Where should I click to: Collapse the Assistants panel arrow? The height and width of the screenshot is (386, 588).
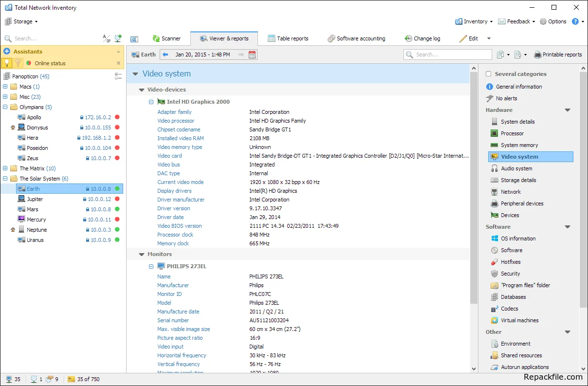(x=118, y=52)
